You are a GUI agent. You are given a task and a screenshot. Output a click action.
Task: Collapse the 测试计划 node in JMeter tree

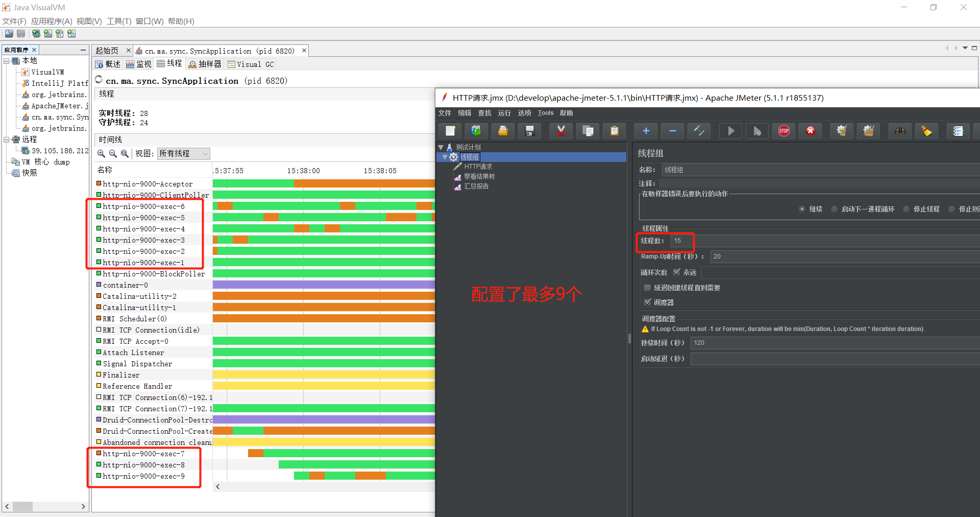pos(441,147)
